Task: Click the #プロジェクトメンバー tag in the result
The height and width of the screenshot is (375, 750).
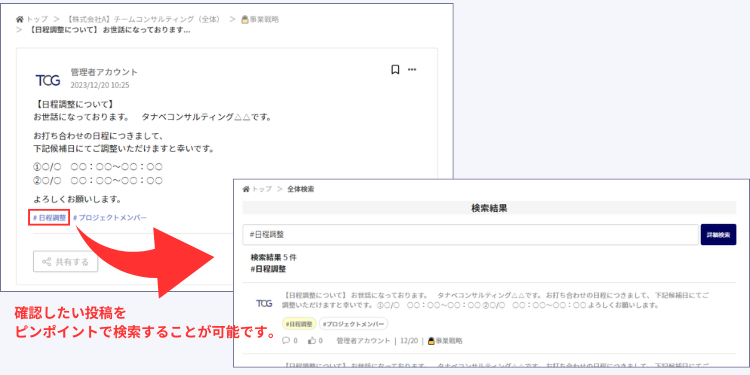Action: [x=353, y=324]
